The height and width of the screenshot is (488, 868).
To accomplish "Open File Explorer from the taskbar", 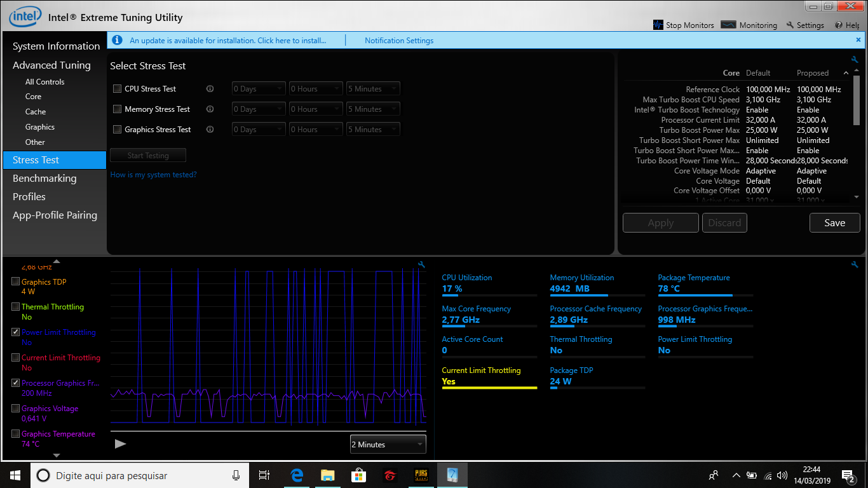I will [327, 475].
